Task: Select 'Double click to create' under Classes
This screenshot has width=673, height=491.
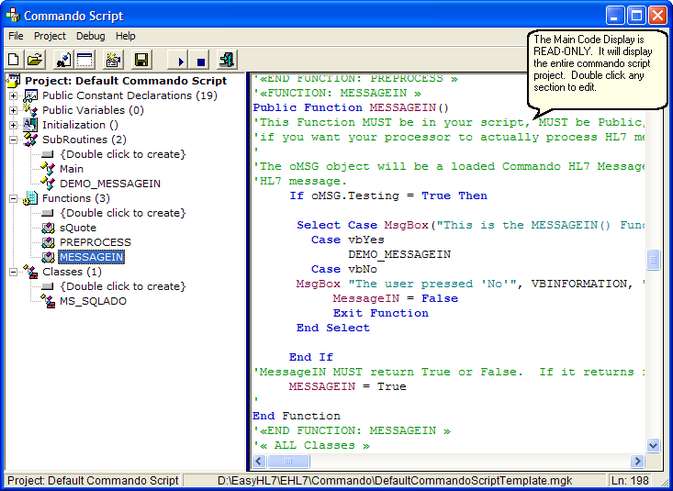Action: click(x=123, y=286)
